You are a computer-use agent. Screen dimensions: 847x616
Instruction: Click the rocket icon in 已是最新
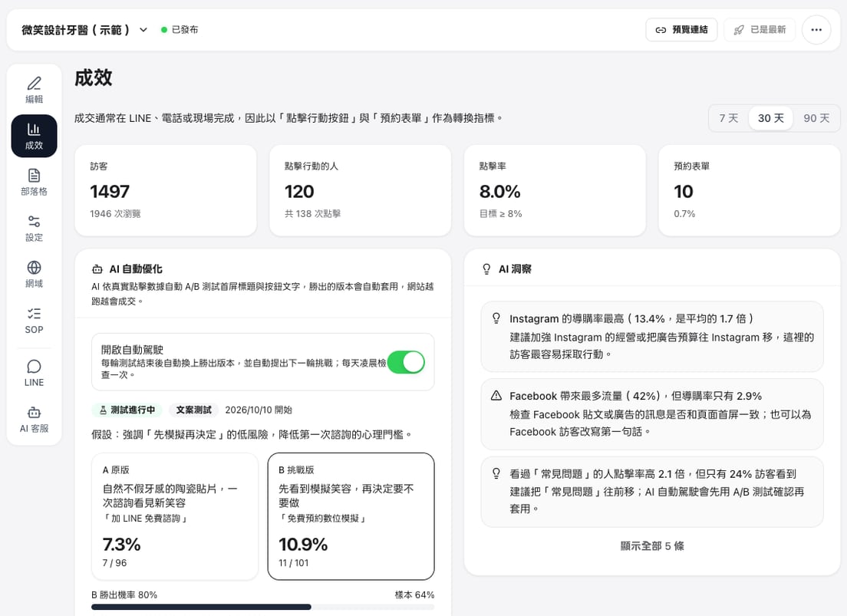tap(738, 30)
